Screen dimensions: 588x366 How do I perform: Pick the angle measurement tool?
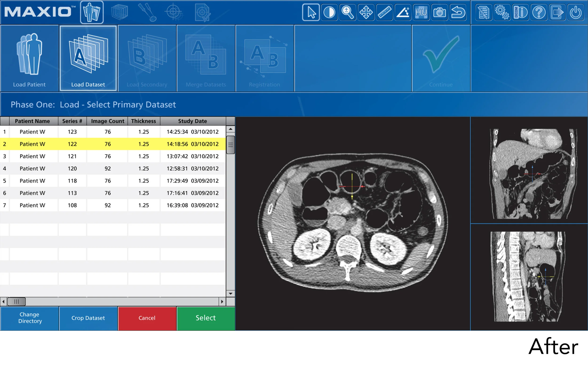click(403, 12)
